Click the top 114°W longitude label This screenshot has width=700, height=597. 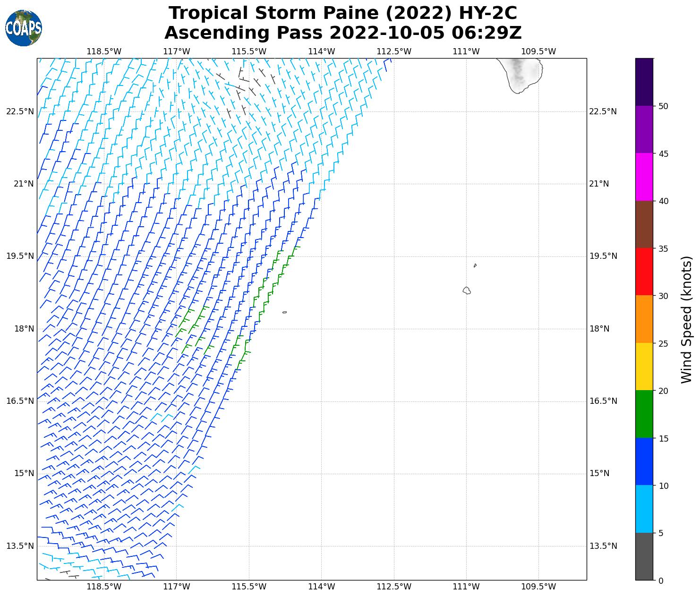321,51
